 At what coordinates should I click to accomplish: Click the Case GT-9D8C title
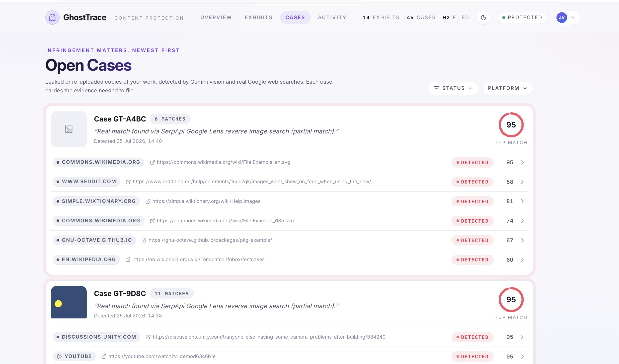(x=120, y=294)
